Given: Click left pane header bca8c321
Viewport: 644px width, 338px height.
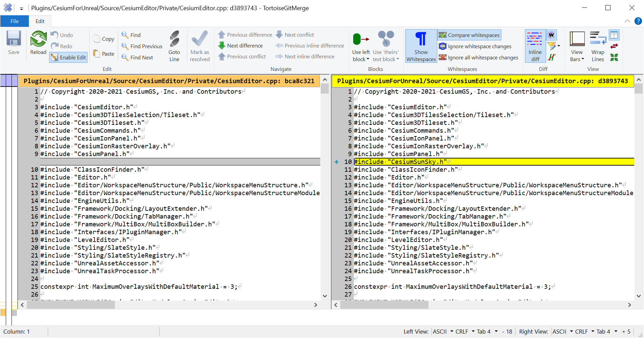Looking at the screenshot, I should coord(169,81).
